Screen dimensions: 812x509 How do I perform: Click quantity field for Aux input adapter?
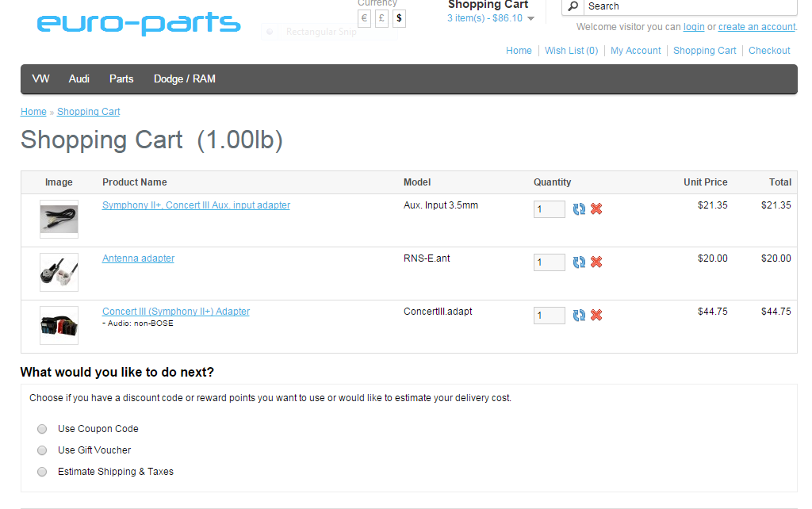click(x=550, y=209)
